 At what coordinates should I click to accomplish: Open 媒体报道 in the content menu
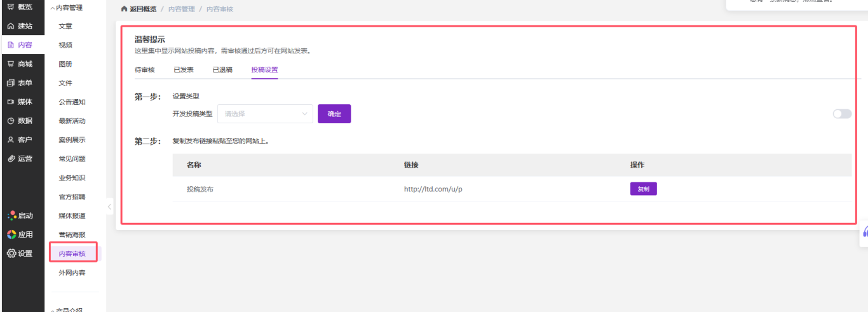[72, 216]
